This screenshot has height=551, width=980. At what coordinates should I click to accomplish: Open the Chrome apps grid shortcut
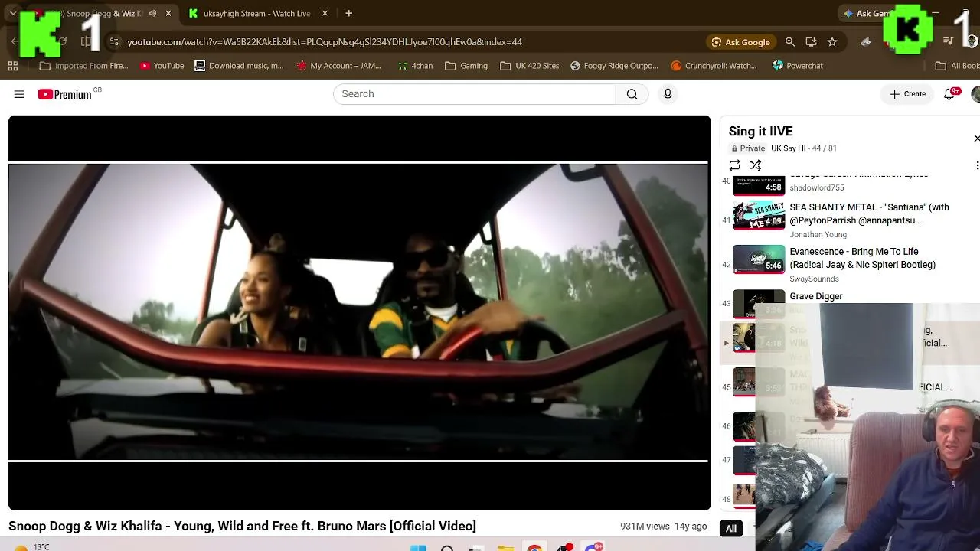pyautogui.click(x=13, y=66)
